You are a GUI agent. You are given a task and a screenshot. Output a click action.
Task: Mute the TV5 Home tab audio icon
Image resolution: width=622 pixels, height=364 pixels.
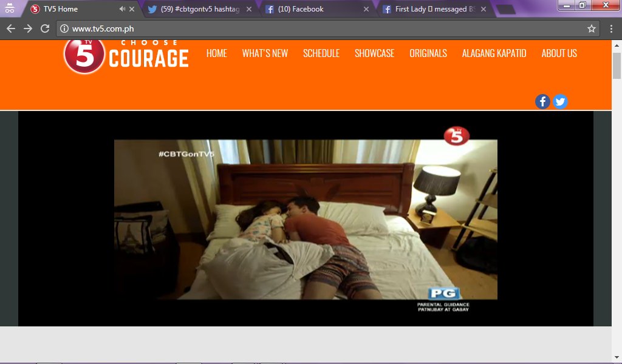(122, 8)
